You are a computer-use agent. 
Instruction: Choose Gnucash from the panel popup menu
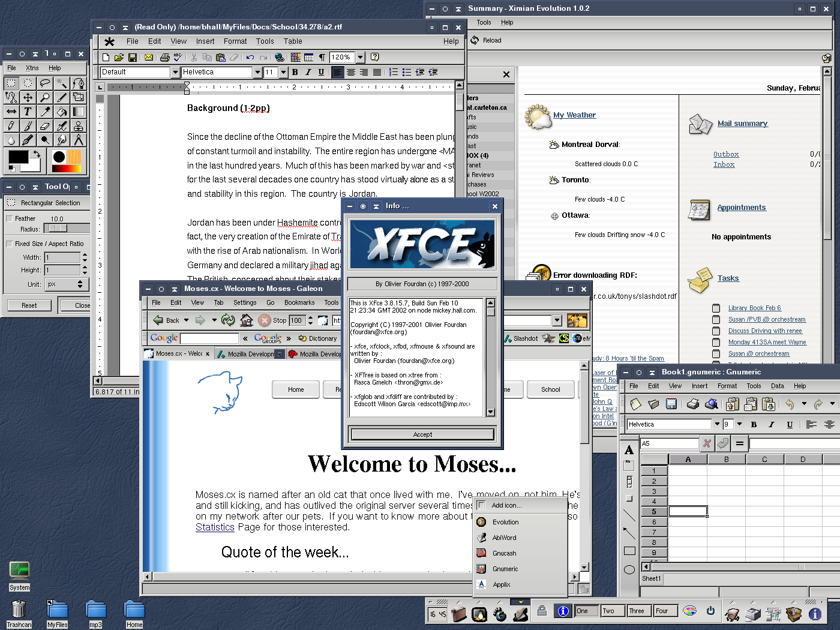(520, 553)
